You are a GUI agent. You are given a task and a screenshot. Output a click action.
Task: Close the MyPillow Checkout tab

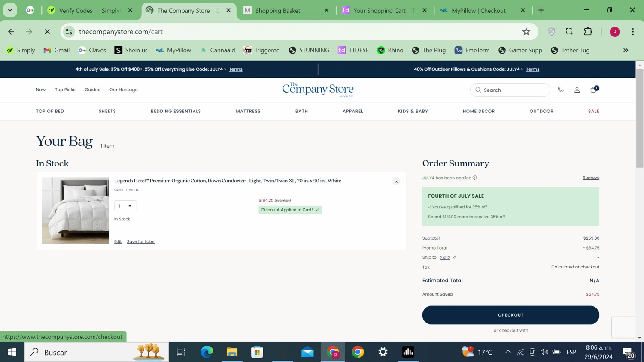point(522,10)
